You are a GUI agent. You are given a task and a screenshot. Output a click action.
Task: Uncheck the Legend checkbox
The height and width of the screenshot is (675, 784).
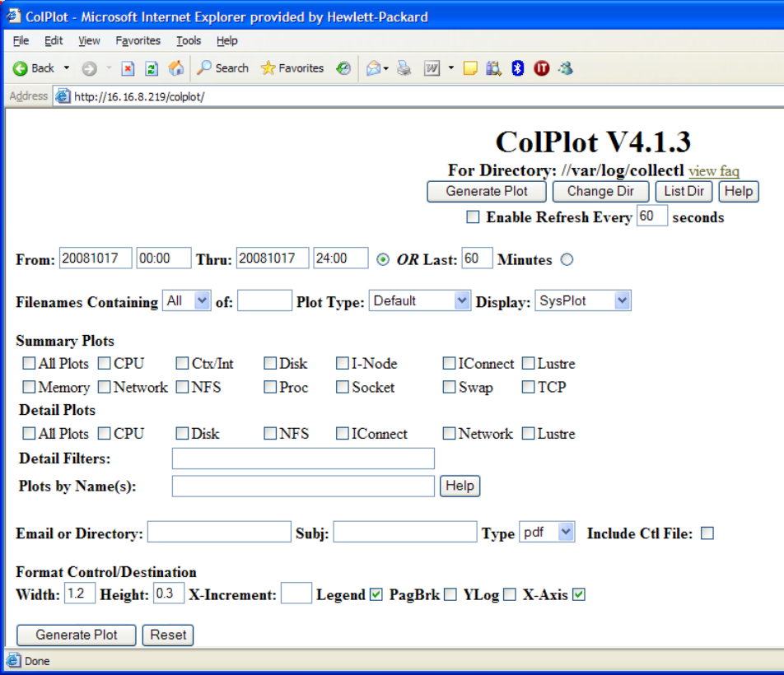point(376,594)
